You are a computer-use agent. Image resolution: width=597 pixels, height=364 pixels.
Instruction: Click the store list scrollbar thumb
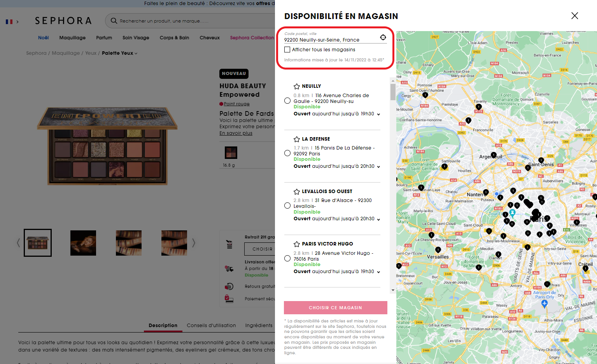393,92
